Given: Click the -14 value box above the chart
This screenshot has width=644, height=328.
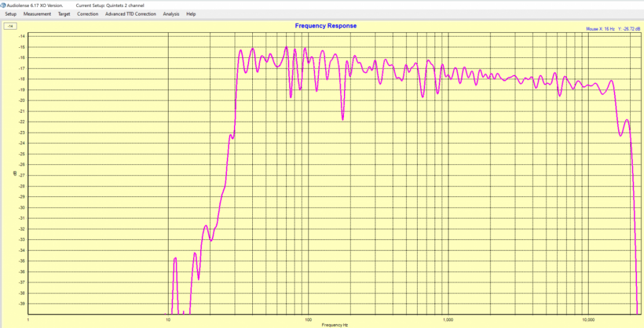Looking at the screenshot, I should point(10,26).
